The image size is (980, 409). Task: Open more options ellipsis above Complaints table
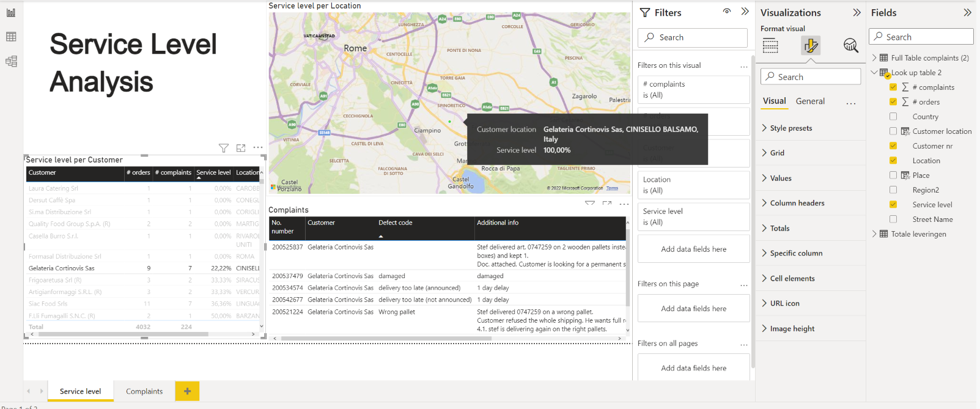point(624,203)
